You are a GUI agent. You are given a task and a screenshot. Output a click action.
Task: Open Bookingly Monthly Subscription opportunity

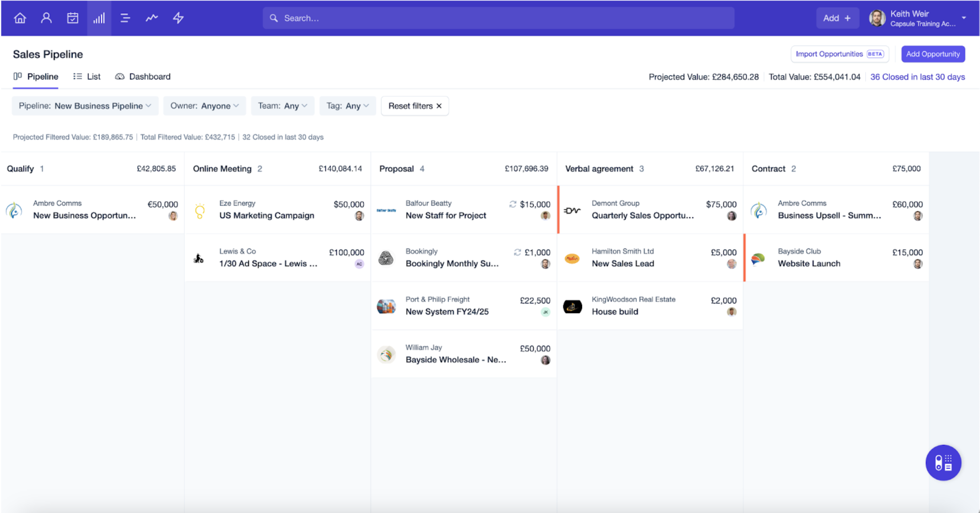click(x=464, y=258)
